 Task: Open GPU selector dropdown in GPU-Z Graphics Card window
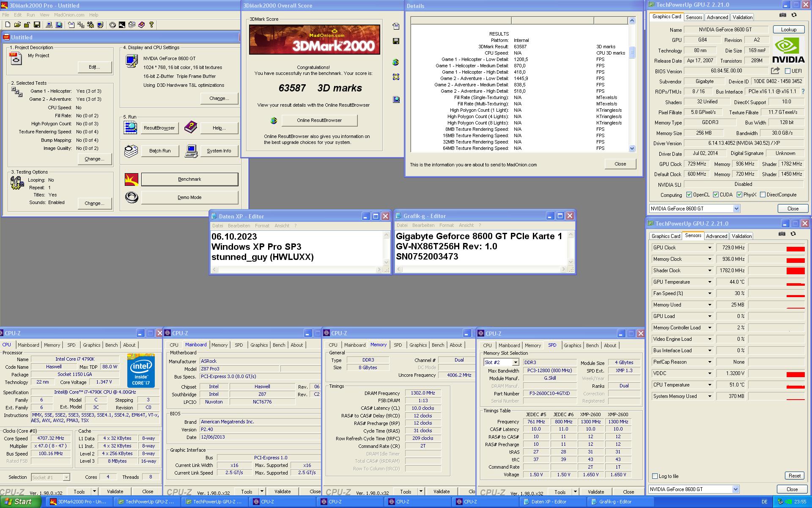[736, 209]
